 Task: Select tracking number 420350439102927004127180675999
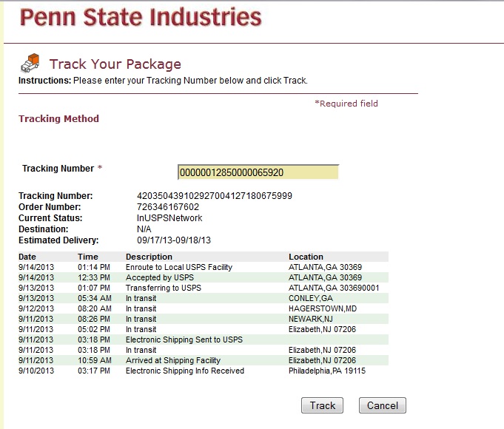click(x=215, y=196)
